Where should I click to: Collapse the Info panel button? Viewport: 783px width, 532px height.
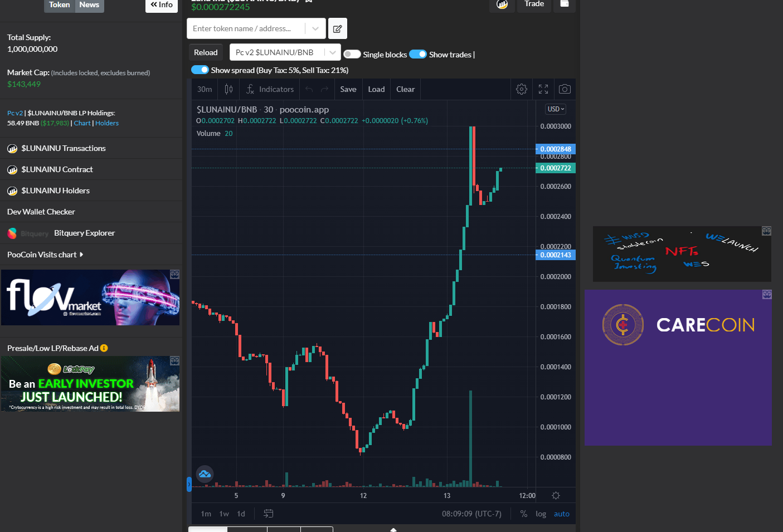[x=162, y=5]
